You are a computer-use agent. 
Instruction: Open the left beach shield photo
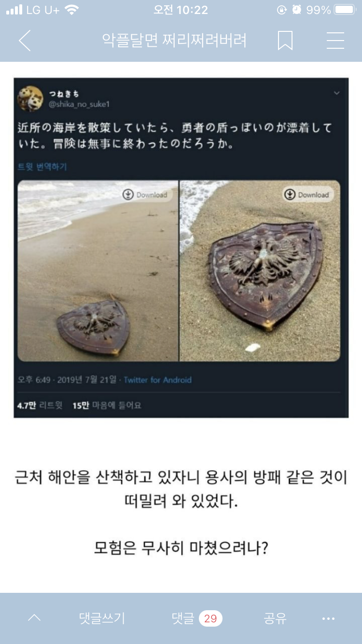point(98,271)
